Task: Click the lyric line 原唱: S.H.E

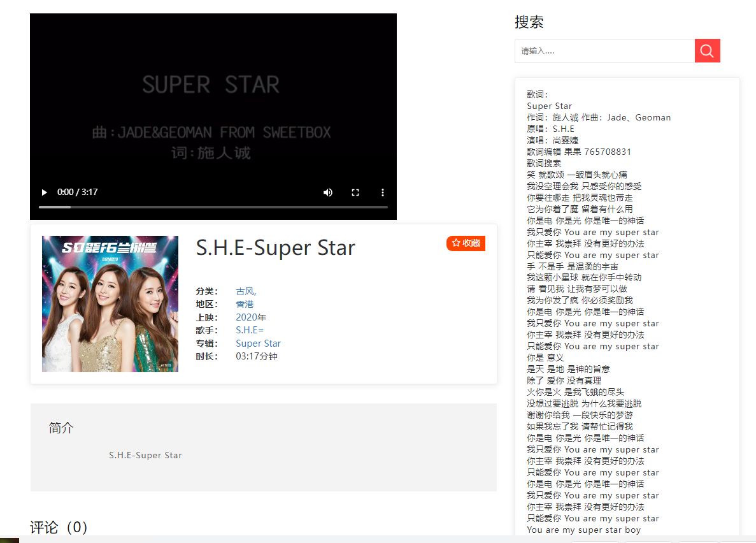Action: point(550,129)
